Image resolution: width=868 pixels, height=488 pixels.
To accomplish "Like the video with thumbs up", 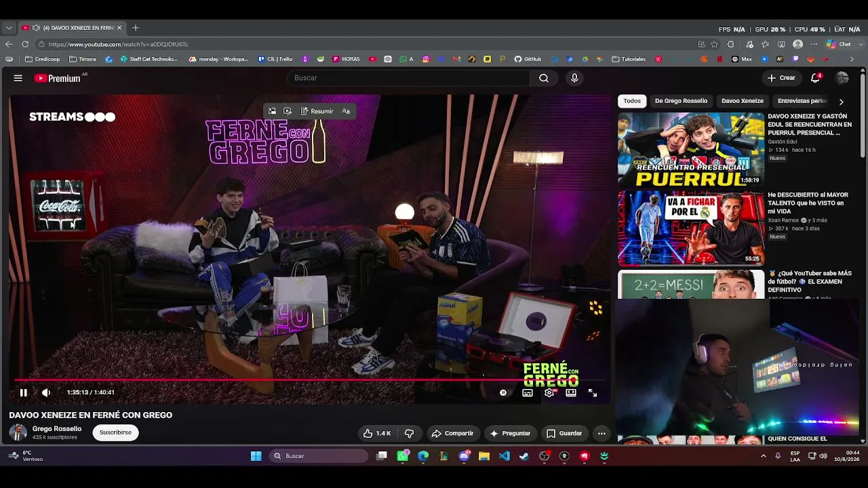I will 377,433.
